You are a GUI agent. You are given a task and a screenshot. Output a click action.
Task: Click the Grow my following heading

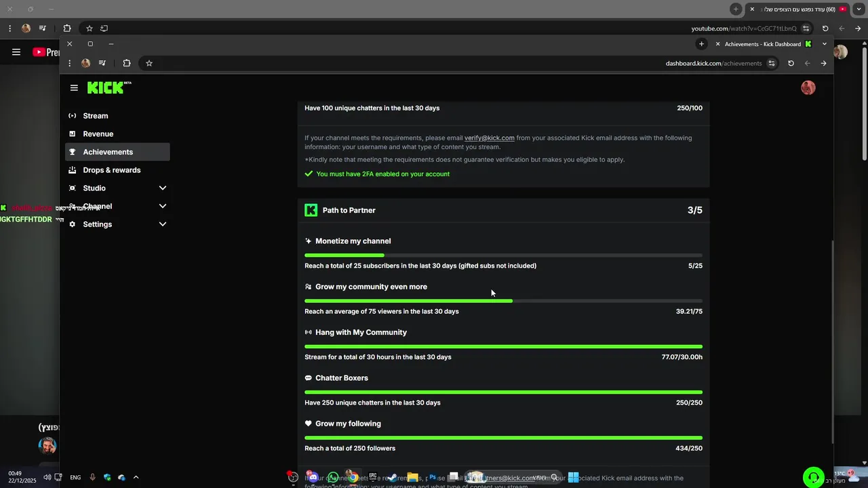click(348, 424)
